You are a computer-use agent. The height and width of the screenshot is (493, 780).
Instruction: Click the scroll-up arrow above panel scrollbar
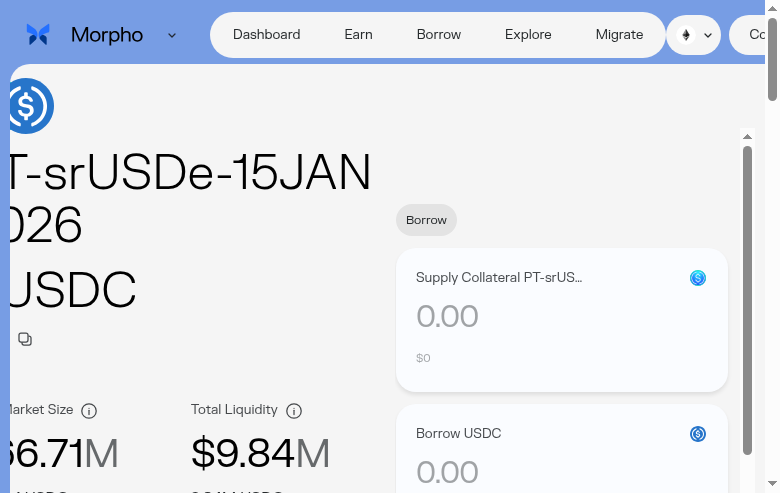(747, 135)
